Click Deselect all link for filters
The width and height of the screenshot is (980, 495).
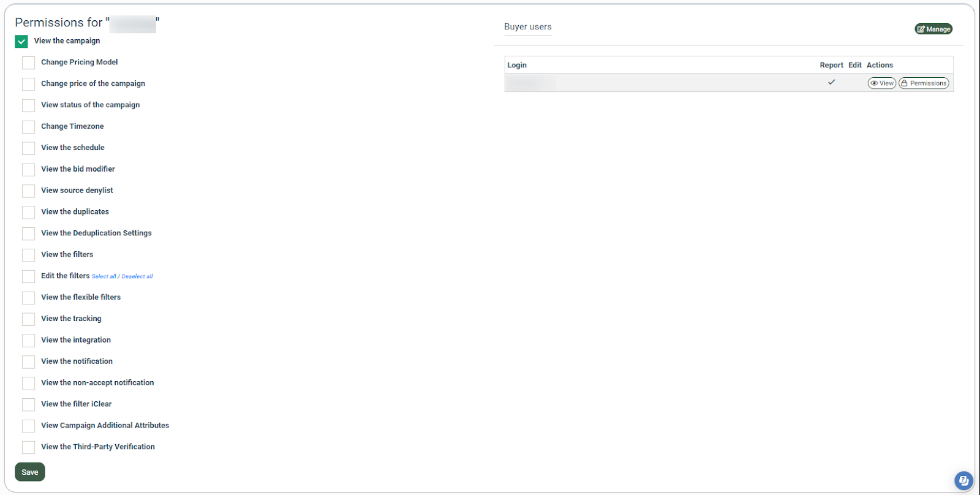(137, 276)
